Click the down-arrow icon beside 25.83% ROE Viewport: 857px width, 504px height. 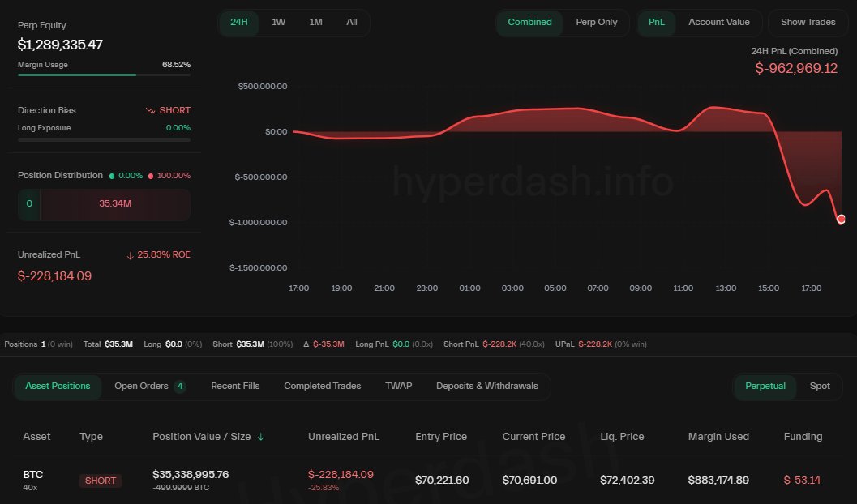(x=130, y=255)
